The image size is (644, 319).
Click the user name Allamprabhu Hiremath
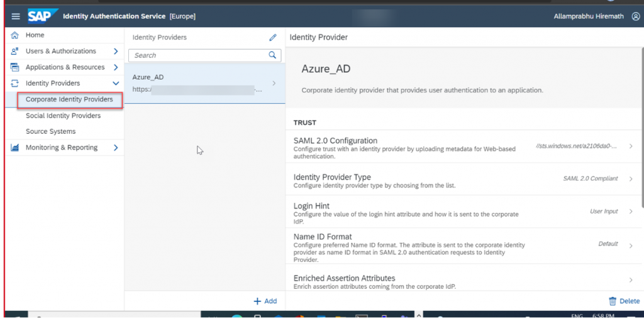click(589, 16)
